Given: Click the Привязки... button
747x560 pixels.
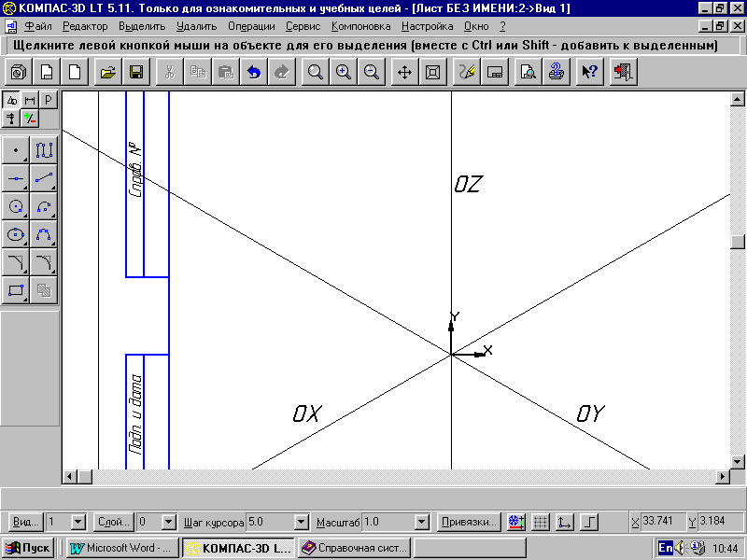Looking at the screenshot, I should [x=469, y=523].
